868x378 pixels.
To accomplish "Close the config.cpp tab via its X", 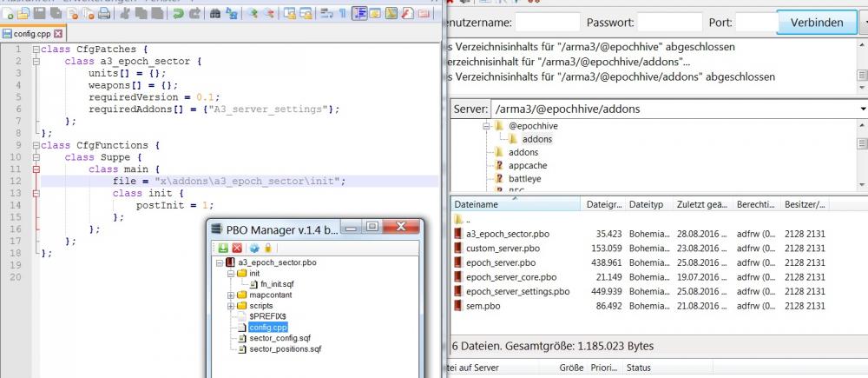I will pos(58,34).
